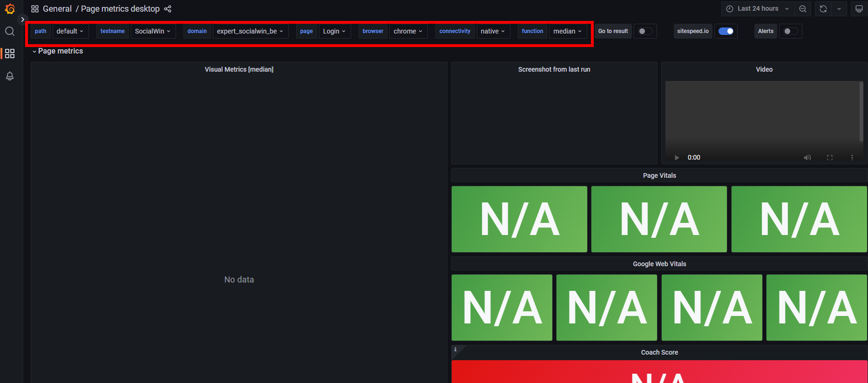Open the browser chrome dropdown
Image resolution: width=868 pixels, height=383 pixels.
[408, 31]
